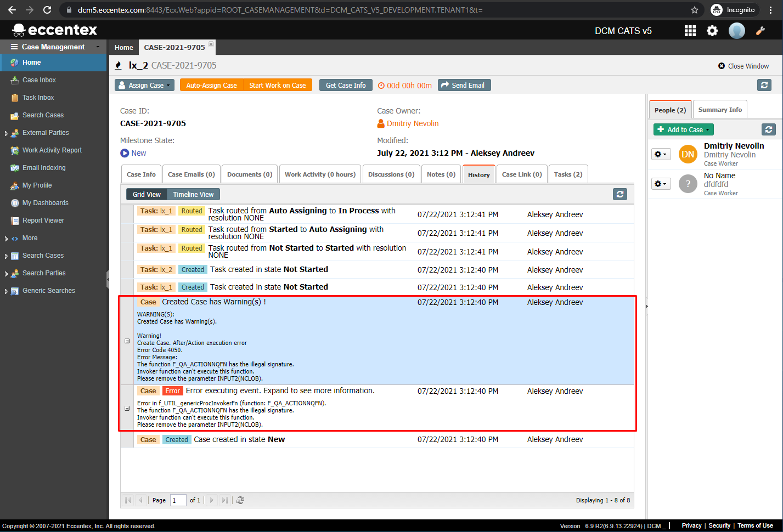The image size is (783, 532).
Task: Expand External Parties tree node
Action: point(6,133)
